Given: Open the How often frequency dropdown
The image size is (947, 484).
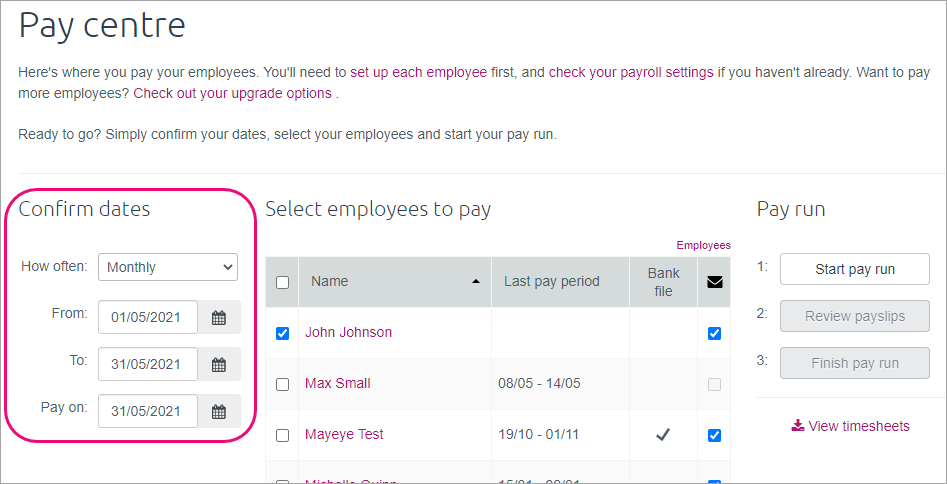Looking at the screenshot, I should (168, 267).
